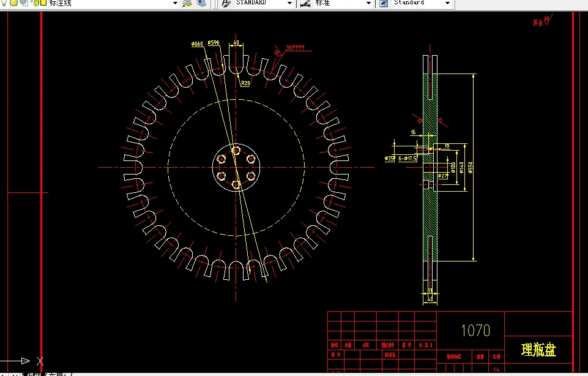588x376 pixels.
Task: Select the red 36???? annotation text
Action: tap(295, 48)
